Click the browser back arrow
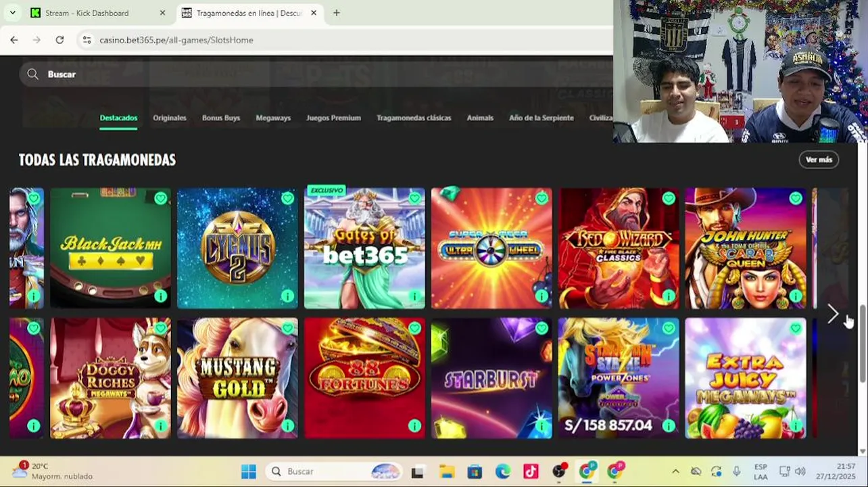This screenshot has width=868, height=487. [14, 40]
